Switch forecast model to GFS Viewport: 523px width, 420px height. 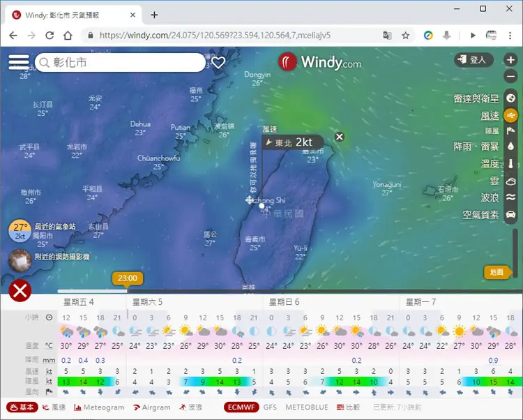(270, 407)
